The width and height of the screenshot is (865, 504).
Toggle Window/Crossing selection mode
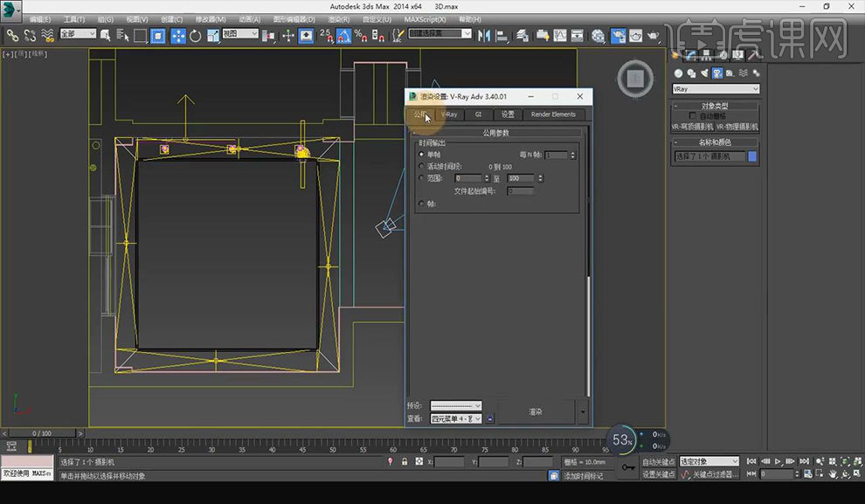click(158, 36)
